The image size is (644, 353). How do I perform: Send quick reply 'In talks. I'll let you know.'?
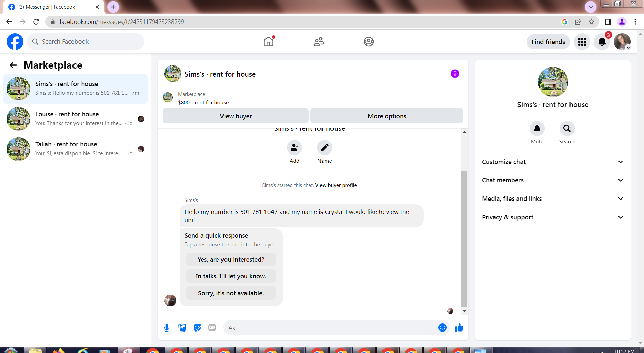[x=231, y=276]
